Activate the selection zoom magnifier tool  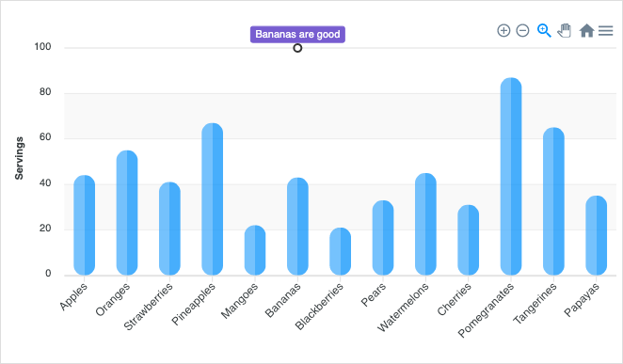click(x=544, y=30)
